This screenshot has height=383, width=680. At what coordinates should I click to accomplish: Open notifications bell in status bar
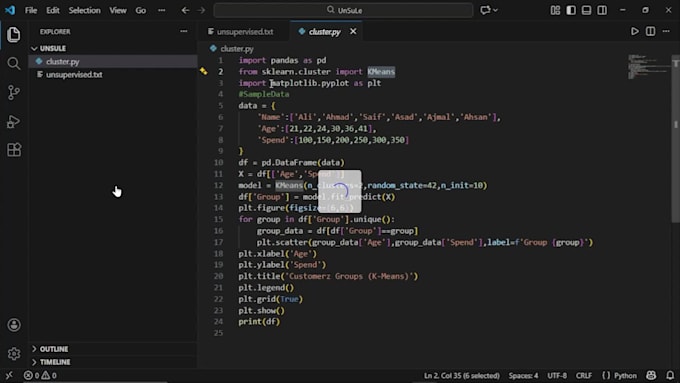click(670, 375)
